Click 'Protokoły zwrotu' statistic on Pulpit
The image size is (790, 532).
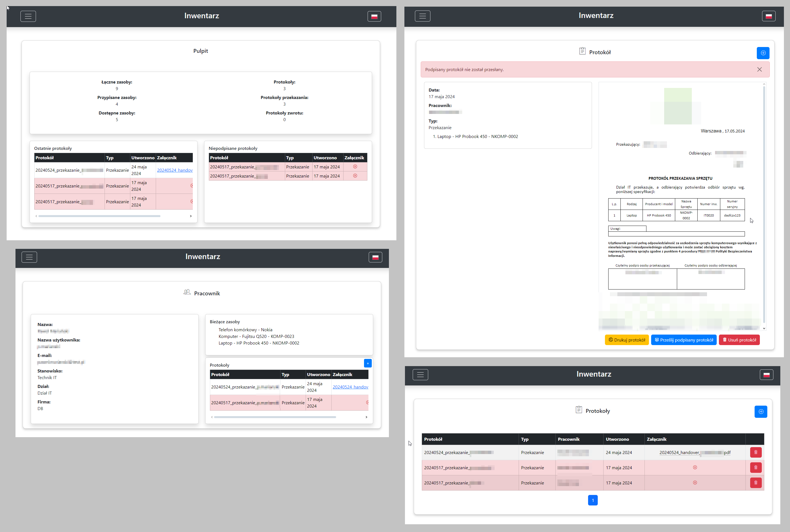[284, 116]
